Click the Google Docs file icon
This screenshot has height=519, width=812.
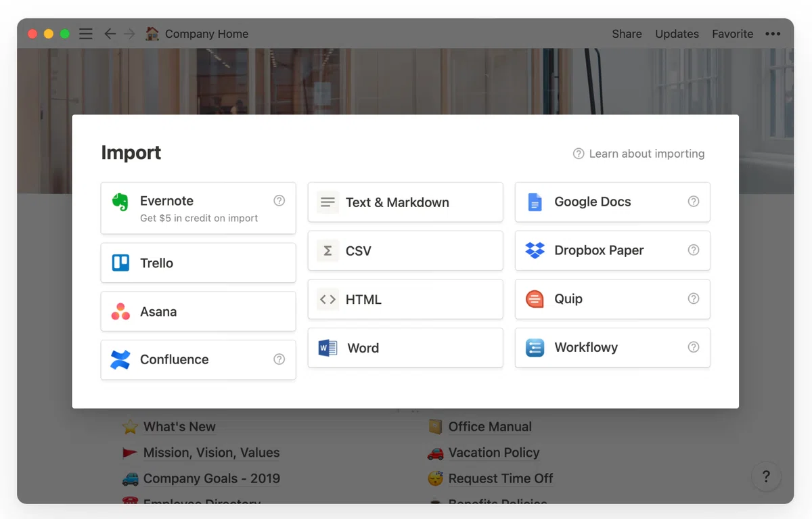(535, 202)
